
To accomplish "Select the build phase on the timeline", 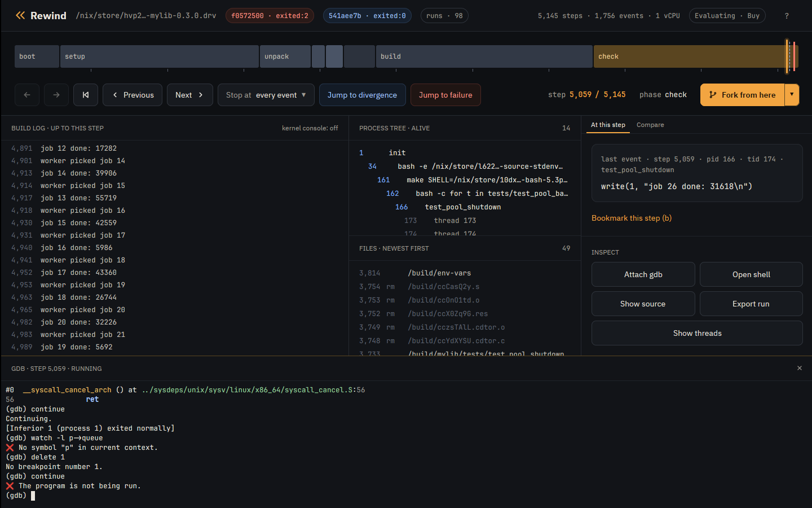I will [484, 56].
